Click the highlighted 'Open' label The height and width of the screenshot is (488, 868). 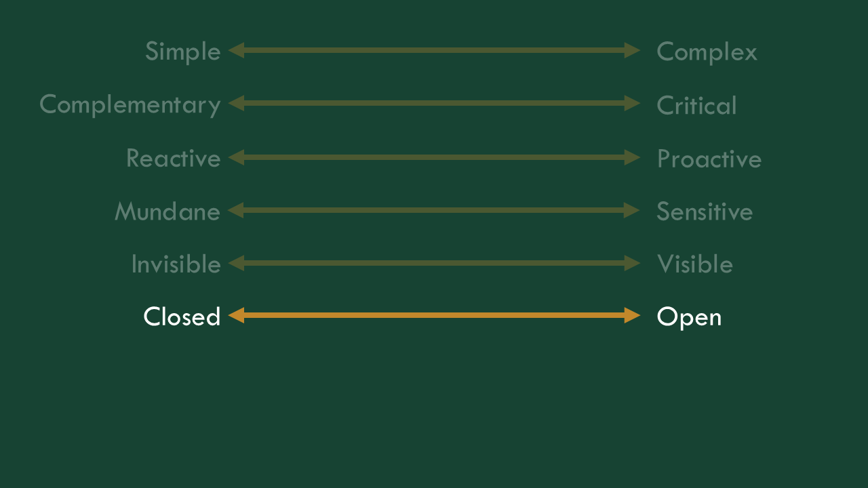(689, 317)
